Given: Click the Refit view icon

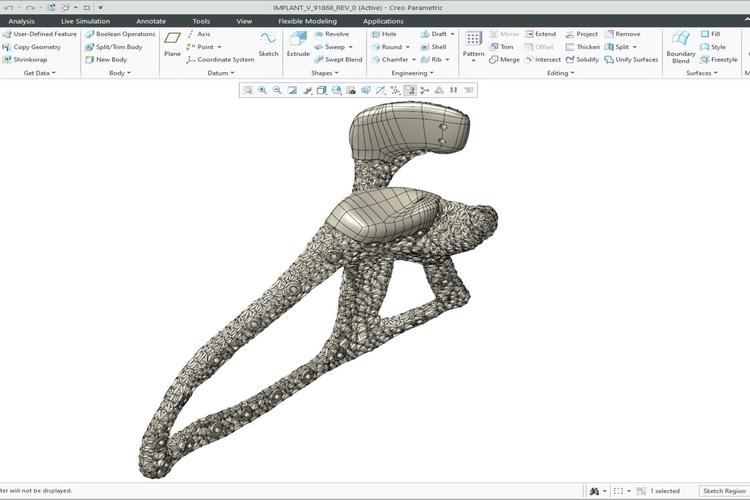Looking at the screenshot, I should point(248,90).
